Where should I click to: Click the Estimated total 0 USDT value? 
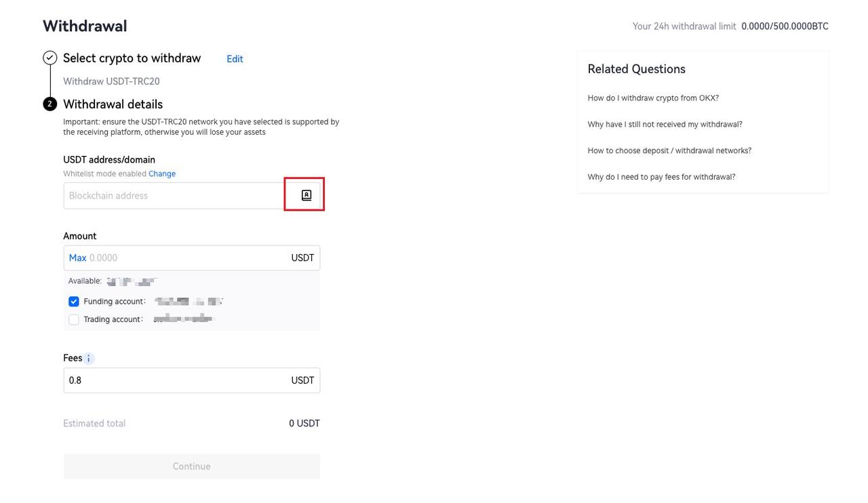tap(304, 422)
